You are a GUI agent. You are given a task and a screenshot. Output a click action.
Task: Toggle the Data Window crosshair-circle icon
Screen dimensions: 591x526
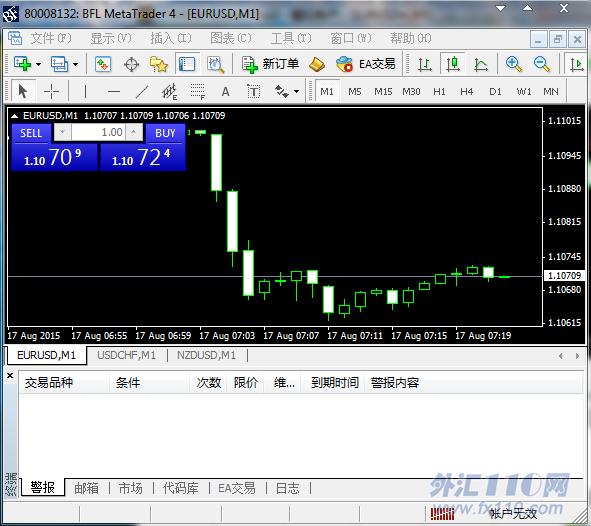131,64
